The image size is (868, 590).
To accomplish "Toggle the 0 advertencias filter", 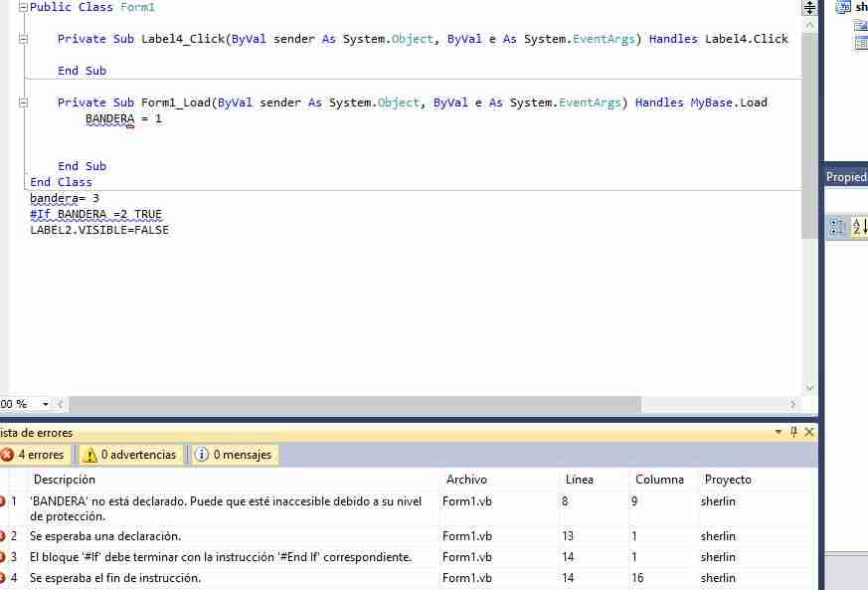I will pyautogui.click(x=129, y=455).
